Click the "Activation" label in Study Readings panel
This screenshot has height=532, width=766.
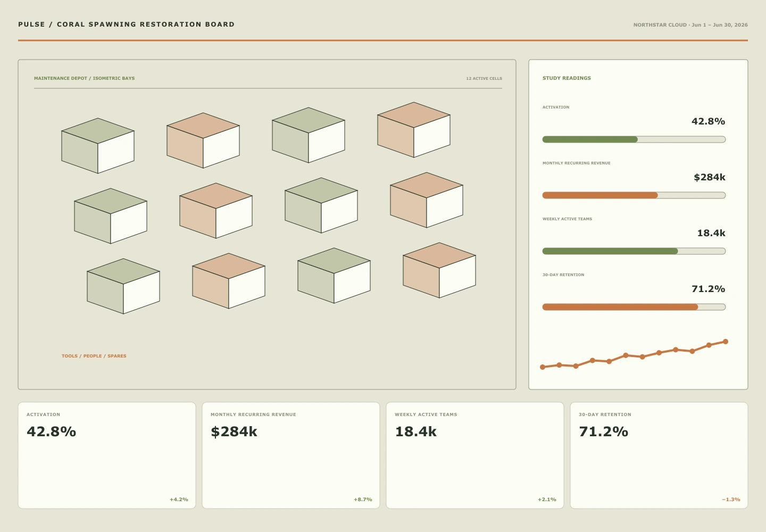[556, 107]
